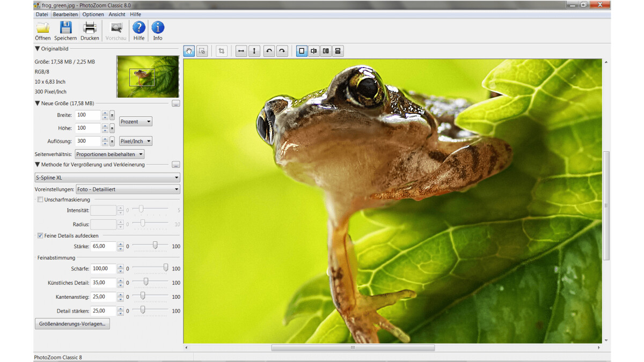This screenshot has height=362, width=644.
Task: Click options button beside Methode für Vergrößerung
Action: 176,165
